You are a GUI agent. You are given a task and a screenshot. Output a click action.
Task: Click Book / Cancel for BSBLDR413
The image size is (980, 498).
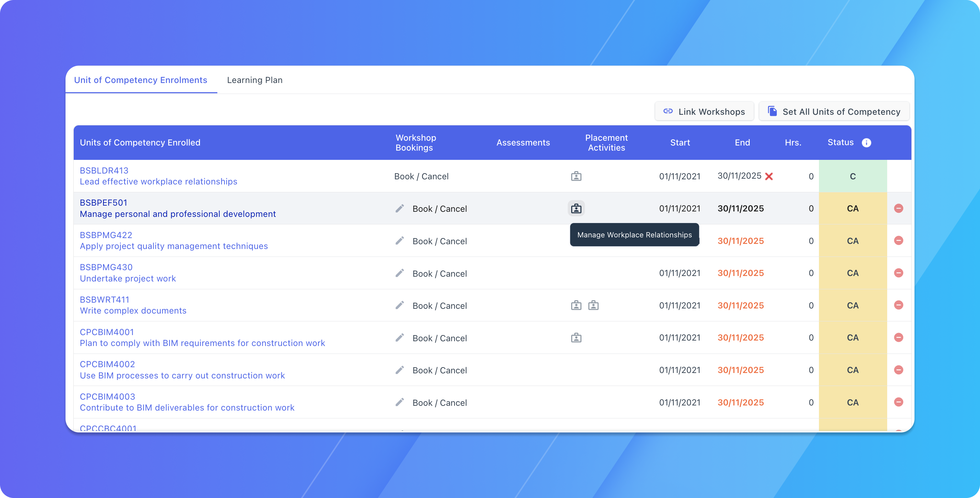point(421,176)
